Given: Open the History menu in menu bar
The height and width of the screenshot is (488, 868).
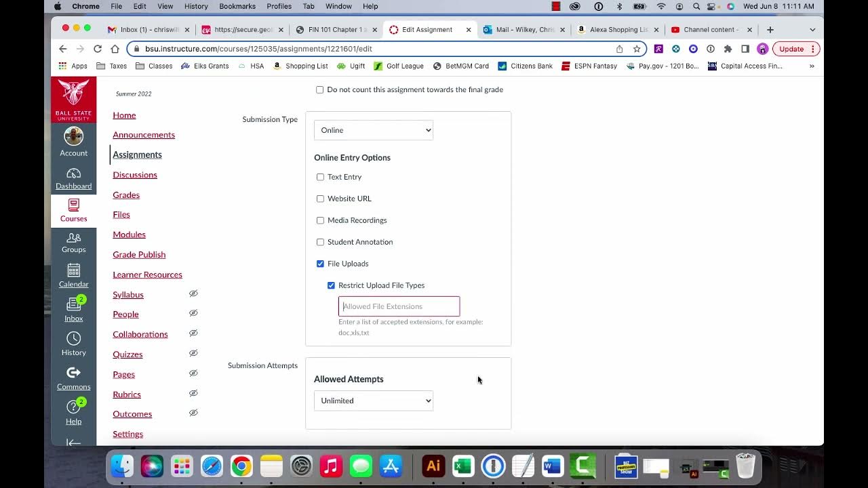Looking at the screenshot, I should [x=196, y=6].
